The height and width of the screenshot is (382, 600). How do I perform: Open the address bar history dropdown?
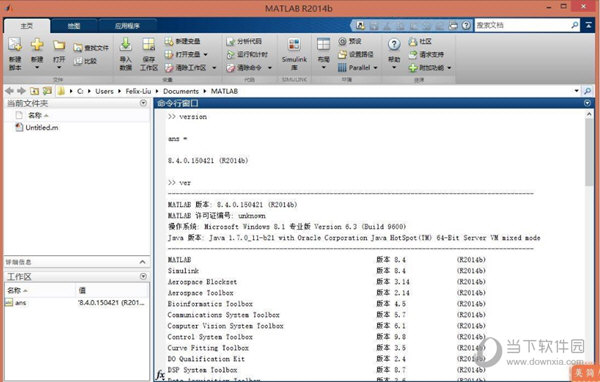pos(577,91)
